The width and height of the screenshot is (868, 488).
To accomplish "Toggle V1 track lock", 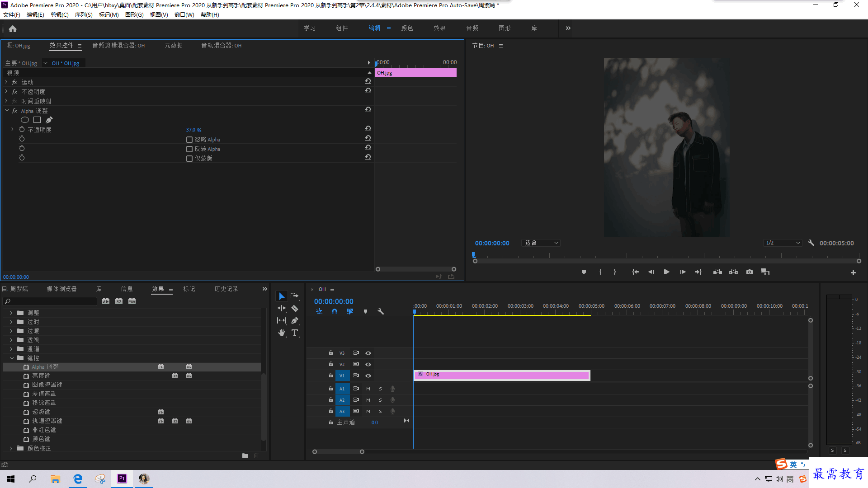I will click(x=330, y=375).
